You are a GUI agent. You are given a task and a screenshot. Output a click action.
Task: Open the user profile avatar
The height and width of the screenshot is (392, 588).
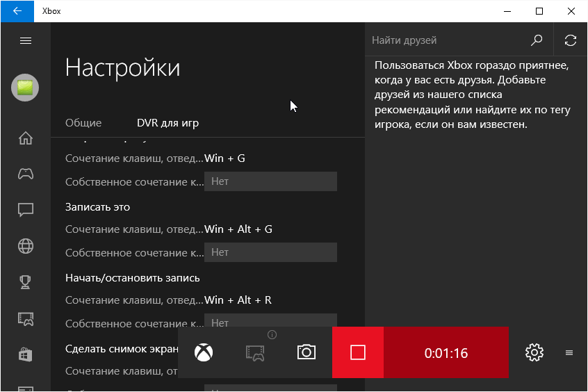25,88
